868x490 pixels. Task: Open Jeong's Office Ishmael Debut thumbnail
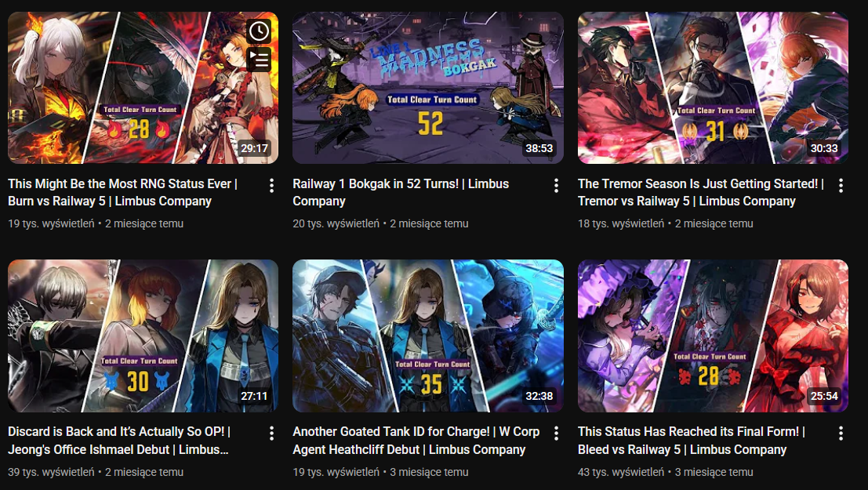tap(143, 336)
